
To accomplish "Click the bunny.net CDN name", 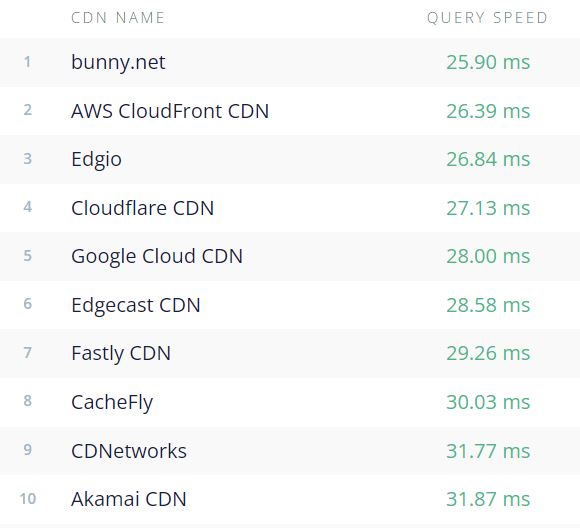I will pyautogui.click(x=118, y=63).
